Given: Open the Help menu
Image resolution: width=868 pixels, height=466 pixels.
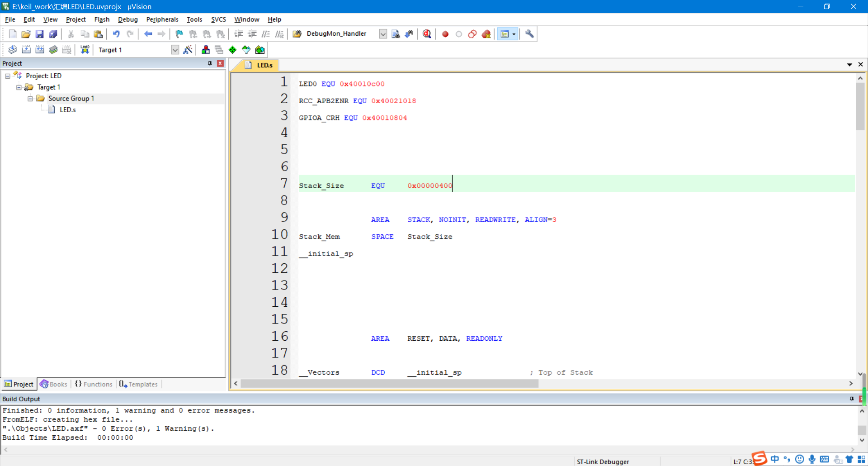Looking at the screenshot, I should tap(274, 19).
